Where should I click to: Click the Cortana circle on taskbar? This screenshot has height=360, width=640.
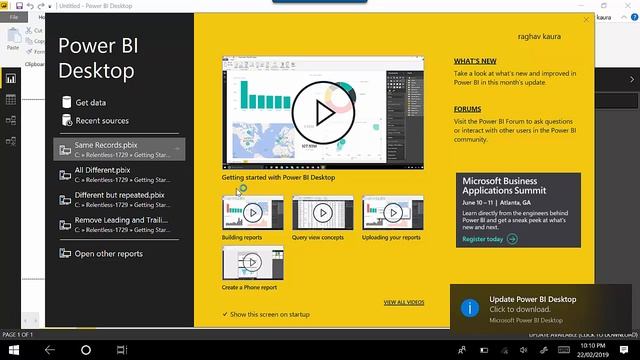[86, 350]
